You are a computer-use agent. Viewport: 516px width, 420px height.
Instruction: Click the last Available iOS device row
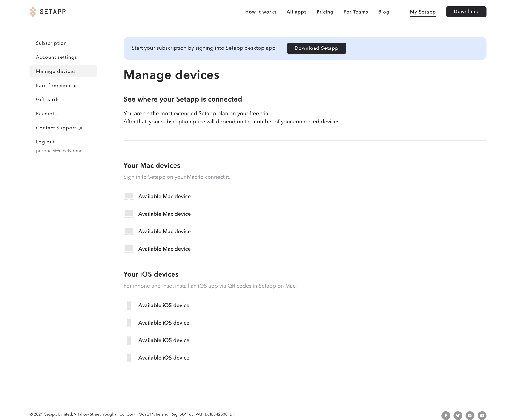coord(157,358)
